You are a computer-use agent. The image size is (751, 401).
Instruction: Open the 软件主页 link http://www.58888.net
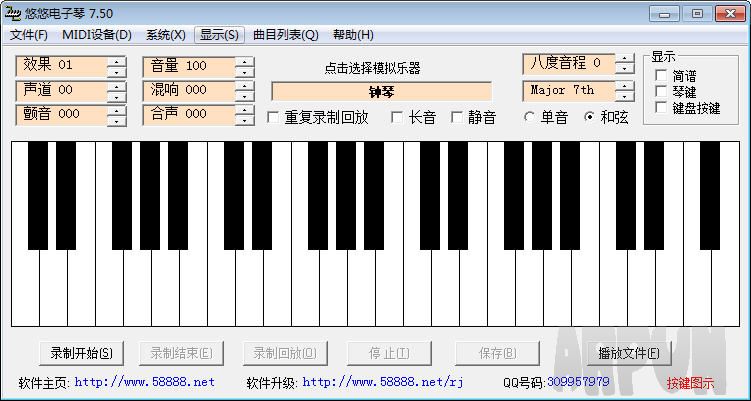tap(145, 382)
